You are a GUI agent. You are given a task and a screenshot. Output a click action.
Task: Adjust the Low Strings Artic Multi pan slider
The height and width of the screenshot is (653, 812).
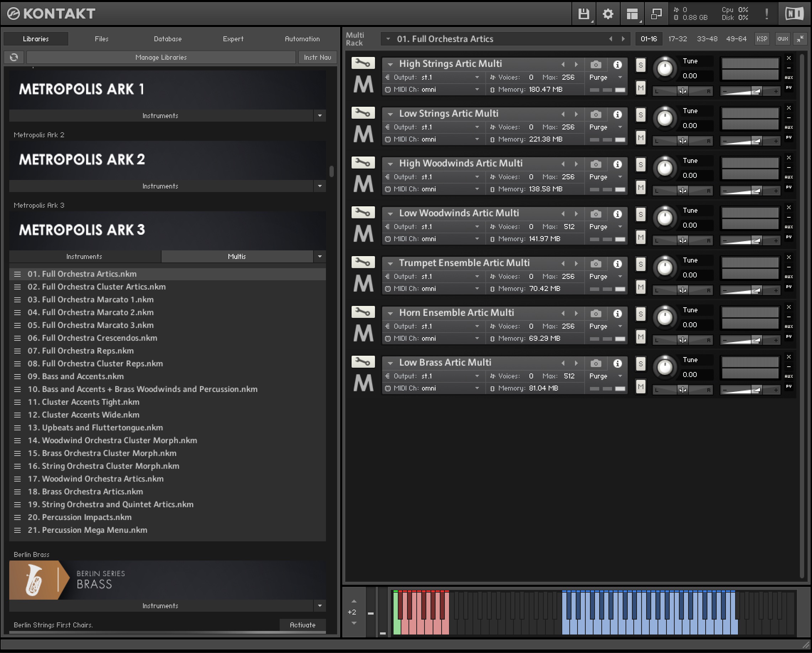pyautogui.click(x=682, y=141)
